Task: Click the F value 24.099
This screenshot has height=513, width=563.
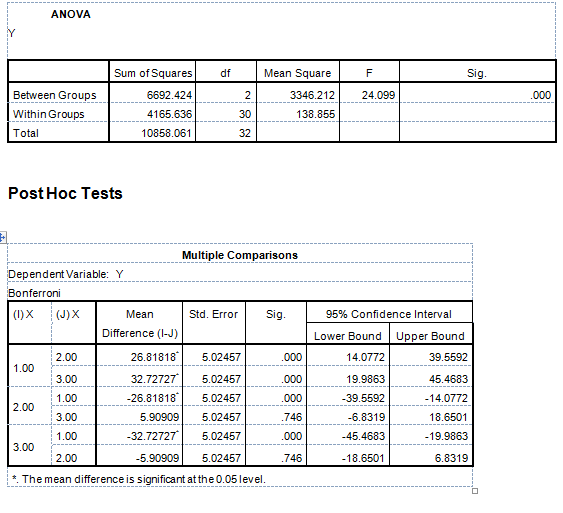Action: 378,95
